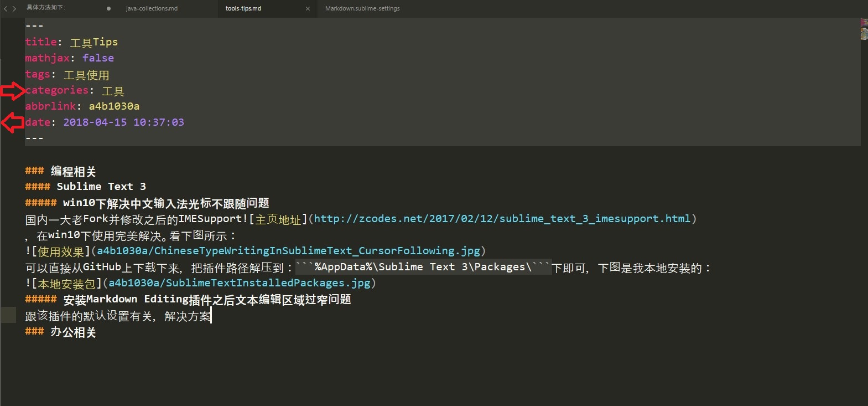868x406 pixels.
Task: Click the 主页地址 link text
Action: (278, 220)
